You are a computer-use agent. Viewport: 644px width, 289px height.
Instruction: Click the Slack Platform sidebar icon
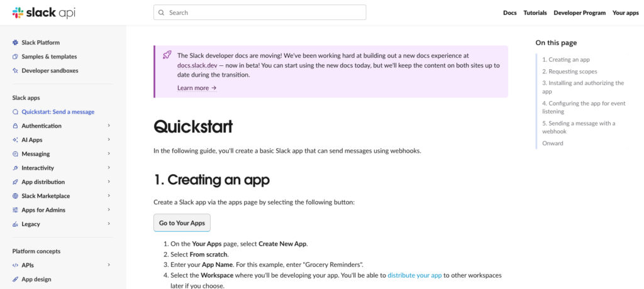point(15,42)
